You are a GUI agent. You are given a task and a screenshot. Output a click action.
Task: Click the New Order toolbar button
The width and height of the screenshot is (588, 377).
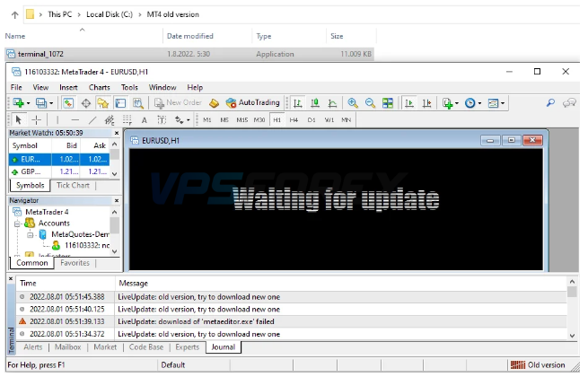tap(178, 103)
